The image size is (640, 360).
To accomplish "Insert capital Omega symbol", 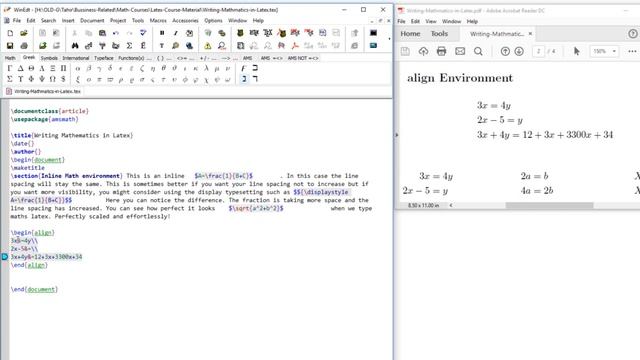I will pos(53,79).
